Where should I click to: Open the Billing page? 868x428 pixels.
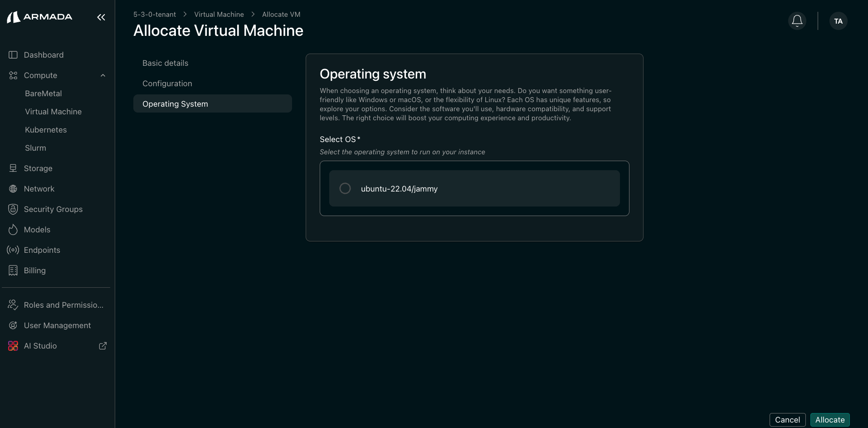click(34, 271)
